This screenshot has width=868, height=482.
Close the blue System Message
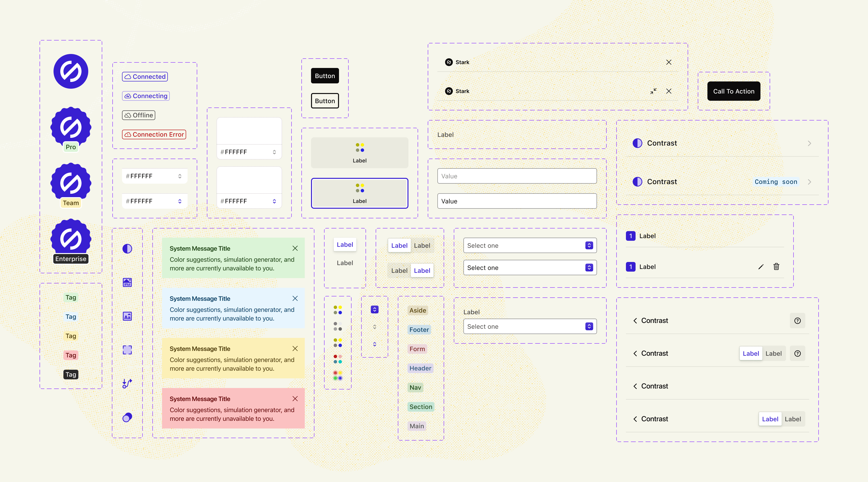pyautogui.click(x=295, y=298)
